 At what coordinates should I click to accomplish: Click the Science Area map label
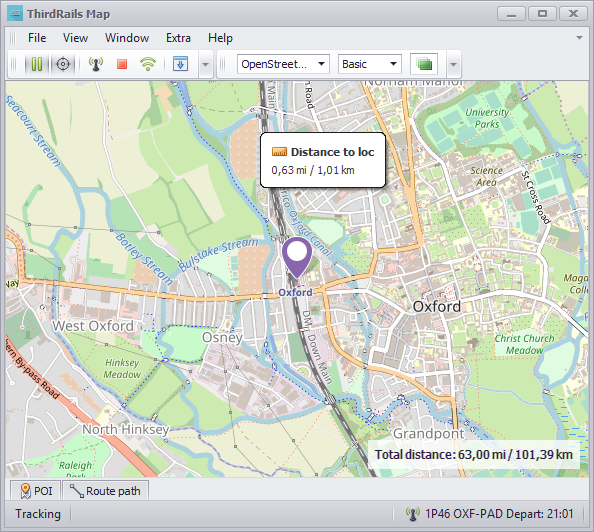(487, 176)
